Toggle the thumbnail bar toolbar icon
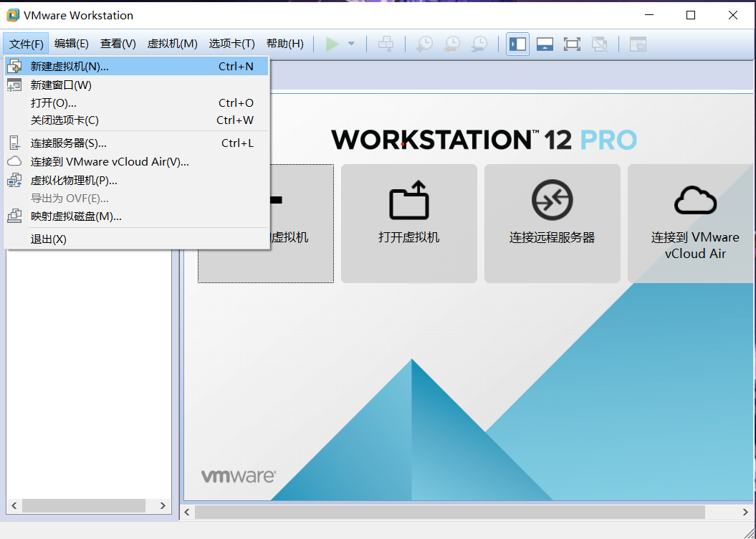Viewport: 756px width, 539px height. coord(545,44)
